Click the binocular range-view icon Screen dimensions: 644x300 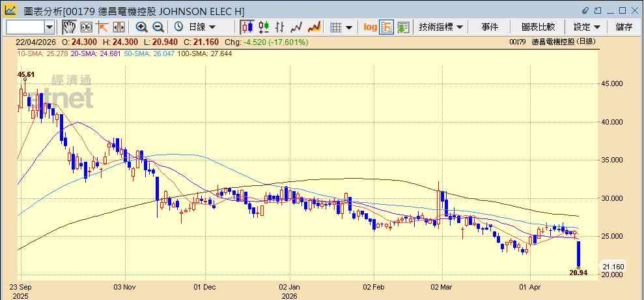[86, 27]
